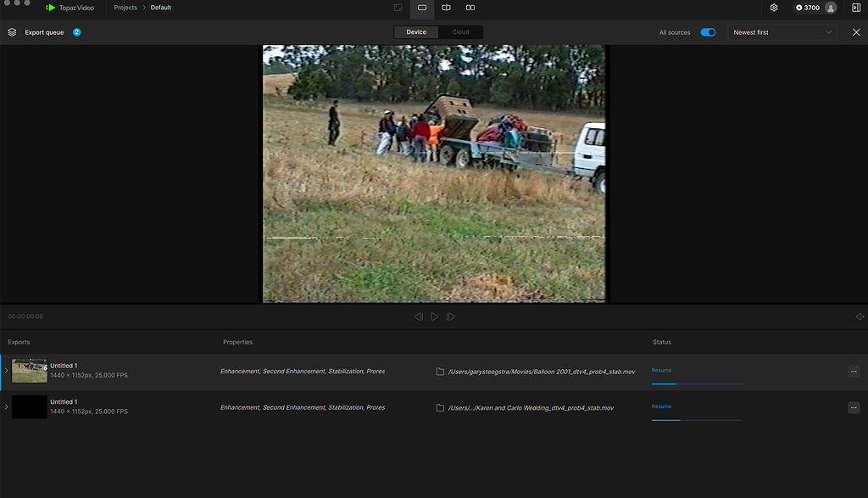868x498 pixels.
Task: Resume the Balloon 2001 export
Action: pos(661,370)
